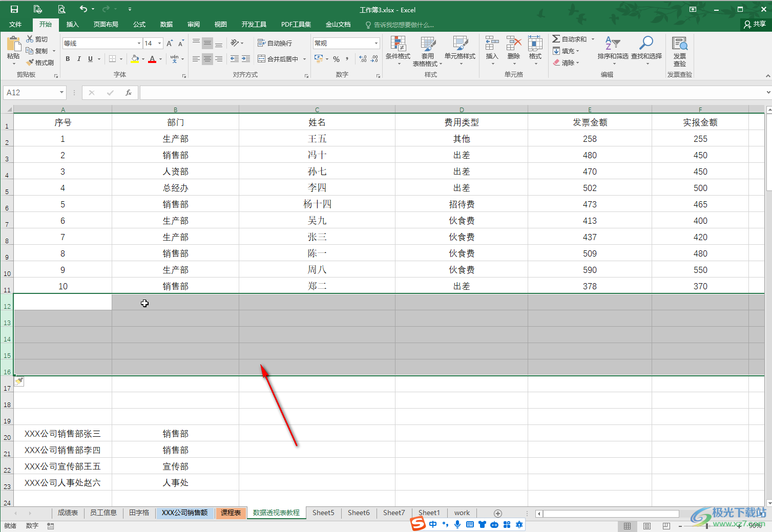Viewport: 772px width, 532px height.
Task: Switch to sheet tab Sheet5
Action: pos(323,513)
